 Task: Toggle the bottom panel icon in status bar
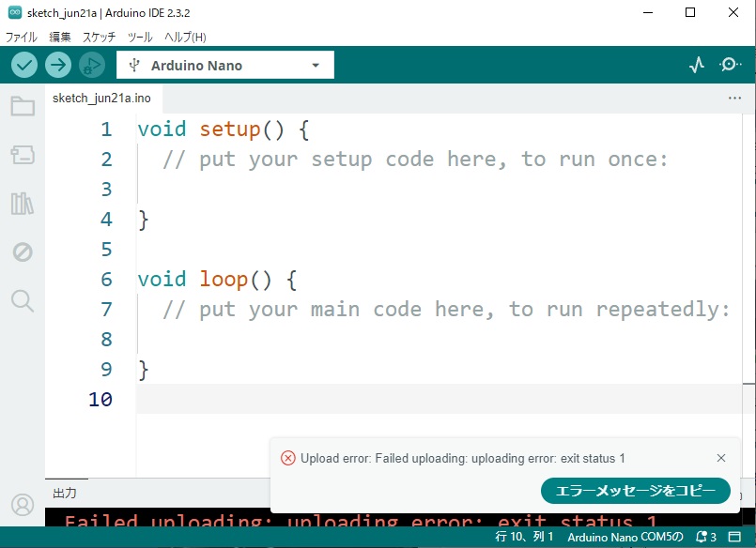tap(734, 537)
